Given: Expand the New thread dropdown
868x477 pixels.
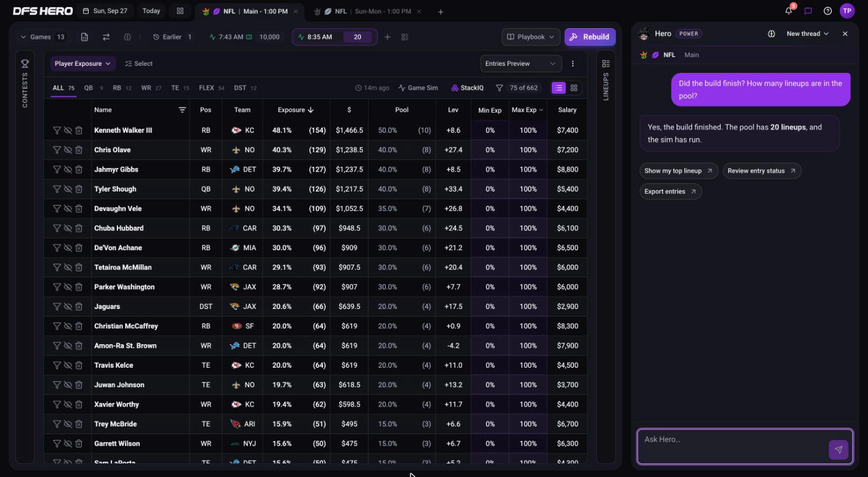Looking at the screenshot, I should tap(808, 33).
